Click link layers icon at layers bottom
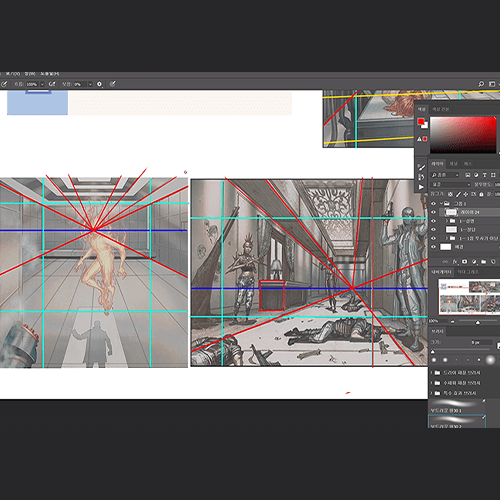The image size is (500, 500). (445, 262)
